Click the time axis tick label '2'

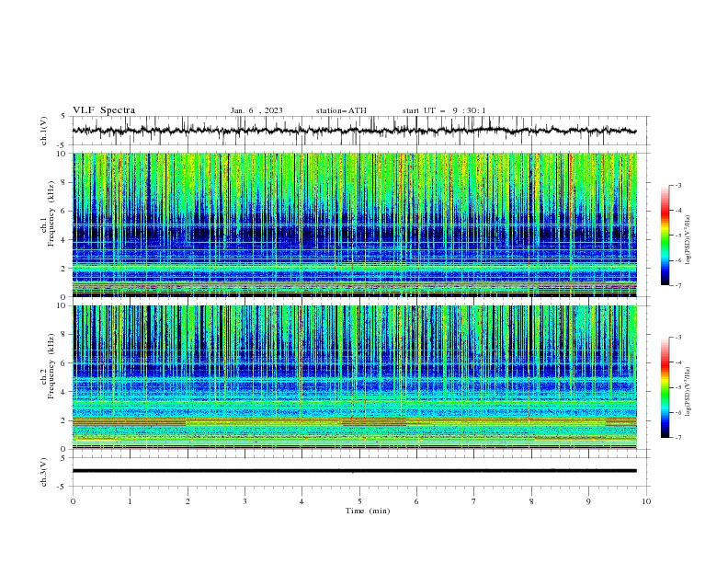188,501
